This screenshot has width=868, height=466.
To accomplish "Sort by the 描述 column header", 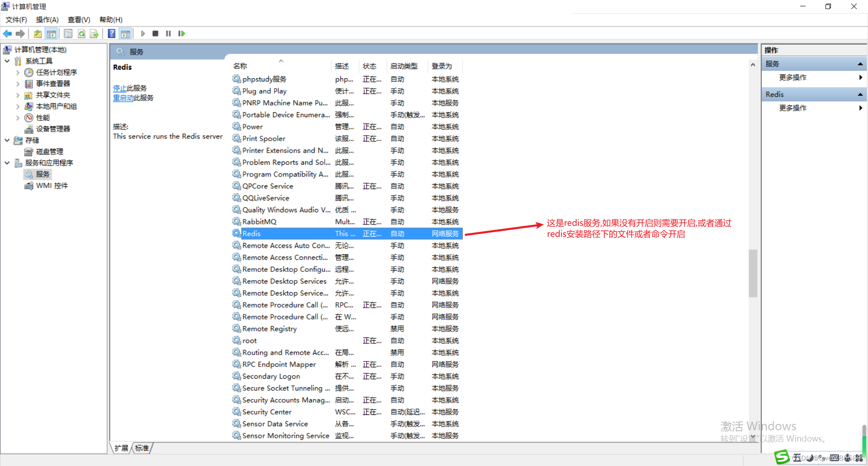I will [x=345, y=66].
